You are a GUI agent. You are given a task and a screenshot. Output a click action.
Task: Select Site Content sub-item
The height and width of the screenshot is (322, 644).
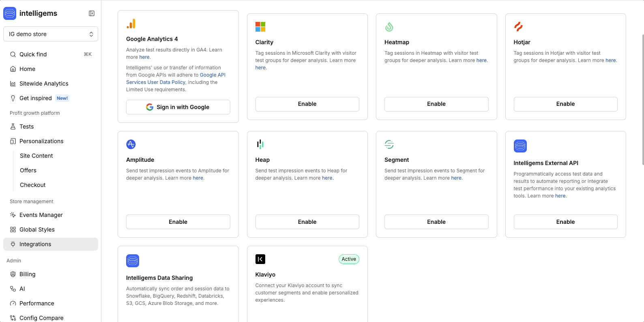click(36, 156)
